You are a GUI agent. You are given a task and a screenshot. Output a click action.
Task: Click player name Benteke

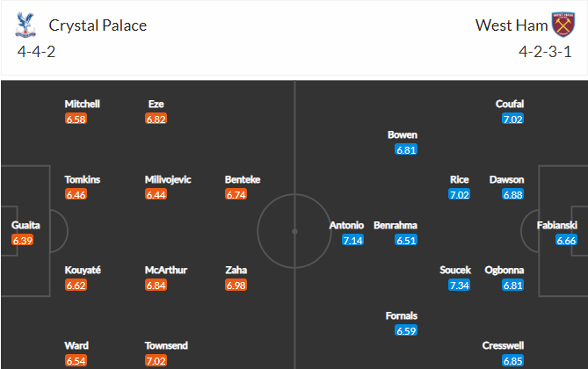243,180
